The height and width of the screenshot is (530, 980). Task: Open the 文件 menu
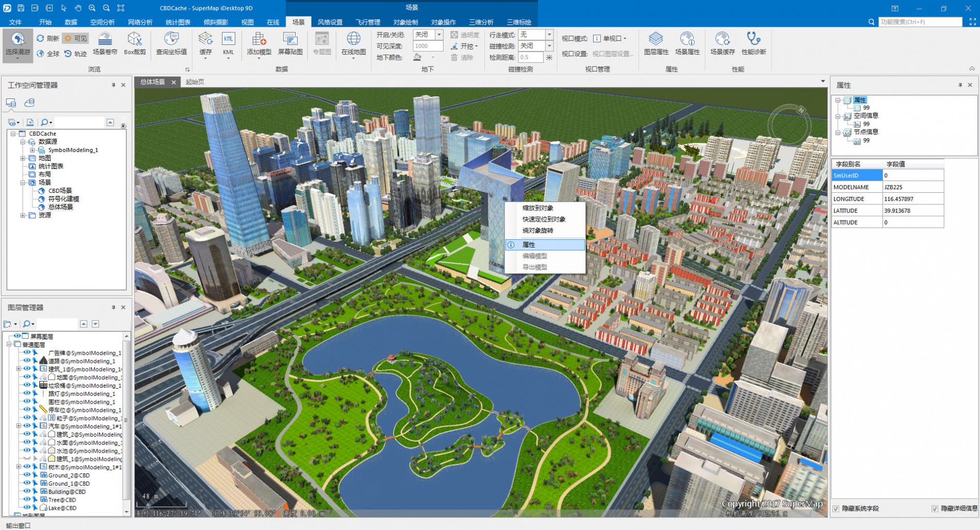click(15, 22)
